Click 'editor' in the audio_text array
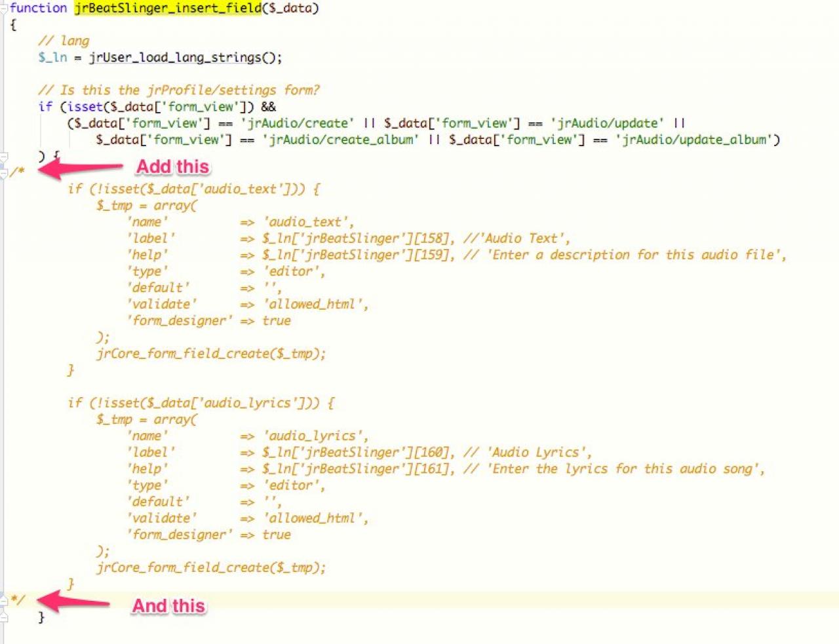The height and width of the screenshot is (644, 839). (292, 271)
